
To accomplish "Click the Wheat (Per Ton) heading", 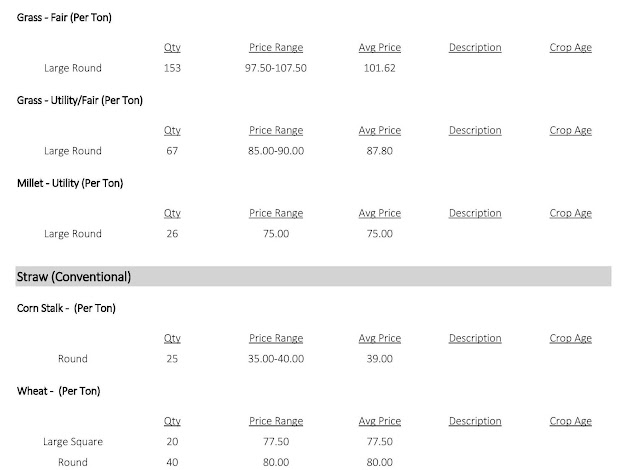I will (58, 390).
